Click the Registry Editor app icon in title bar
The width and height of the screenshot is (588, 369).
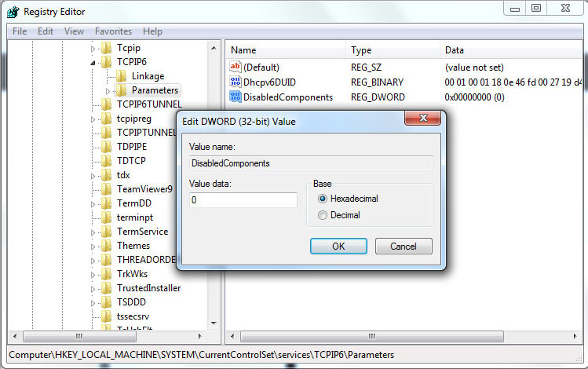click(13, 11)
